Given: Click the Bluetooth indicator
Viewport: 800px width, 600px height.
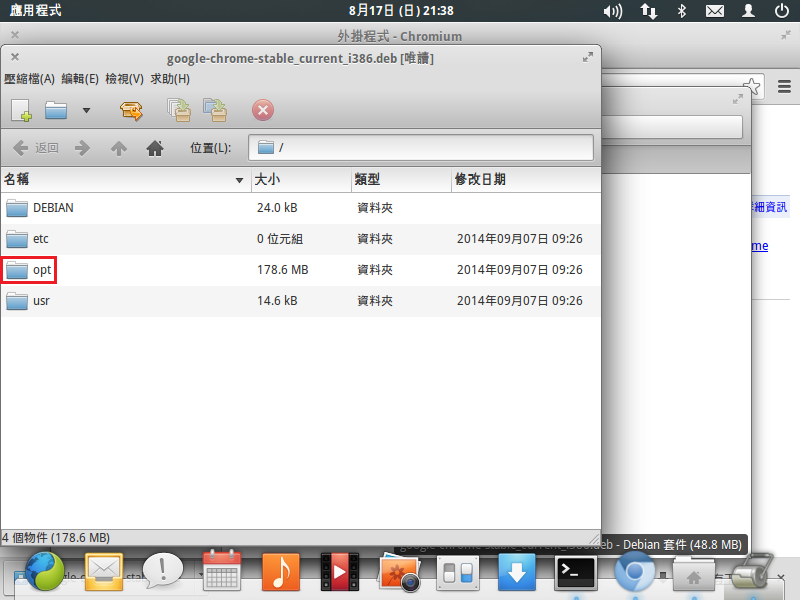Looking at the screenshot, I should (682, 11).
